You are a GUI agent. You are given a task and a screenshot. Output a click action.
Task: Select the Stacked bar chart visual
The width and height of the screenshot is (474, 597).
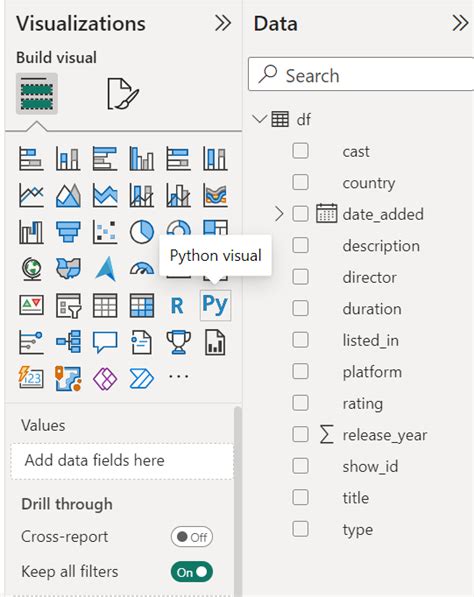click(x=31, y=158)
